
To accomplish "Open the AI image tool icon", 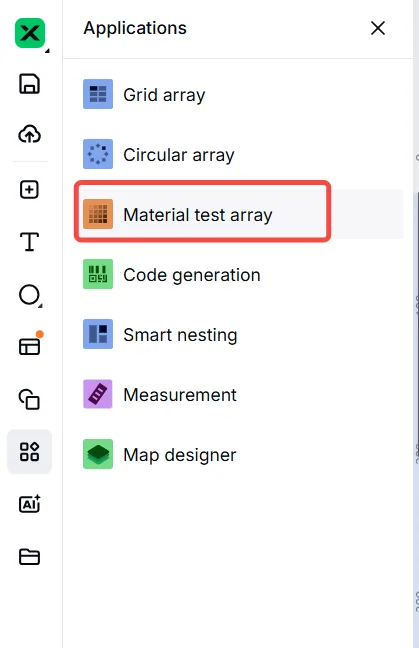I will 30,504.
